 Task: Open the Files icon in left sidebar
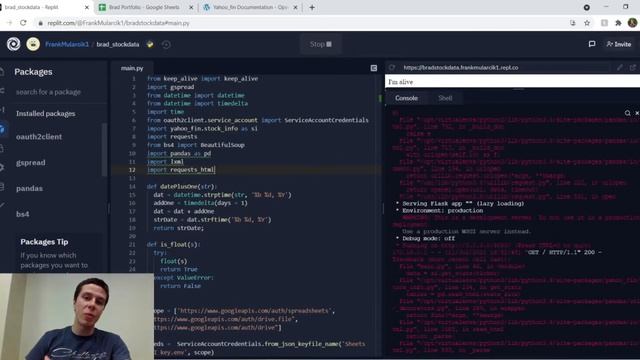tap(2, 72)
